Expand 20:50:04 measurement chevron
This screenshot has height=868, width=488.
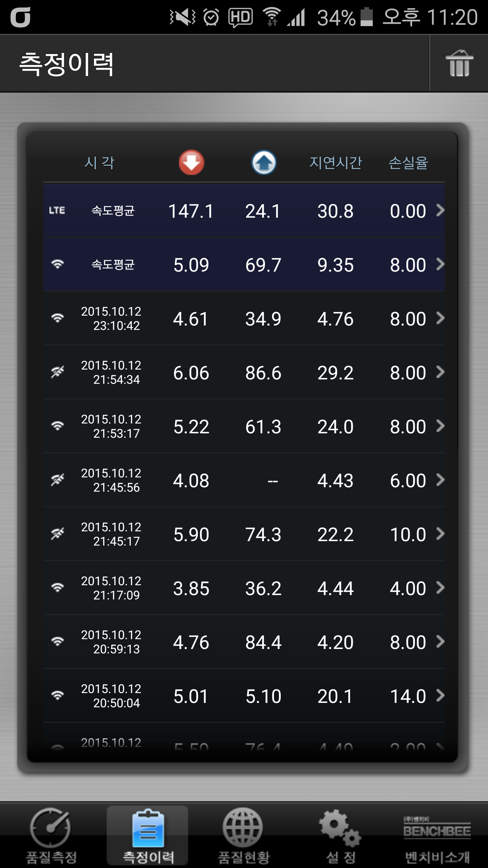tap(440, 695)
